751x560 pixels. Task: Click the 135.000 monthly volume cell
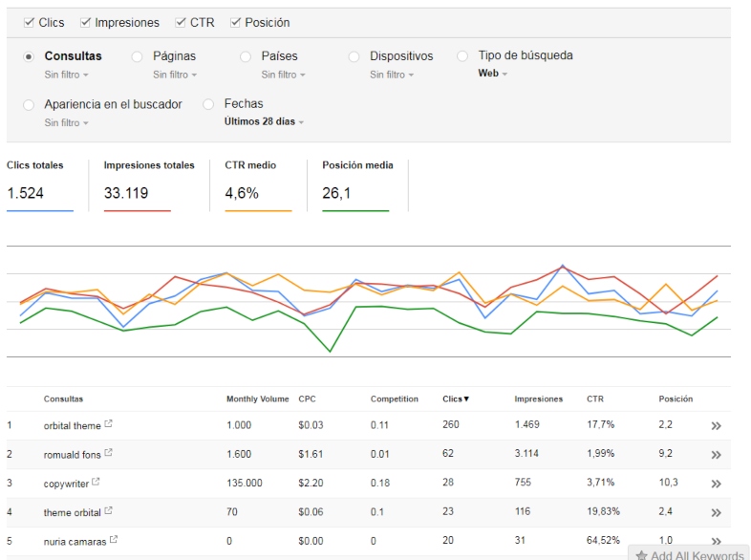pos(245,483)
